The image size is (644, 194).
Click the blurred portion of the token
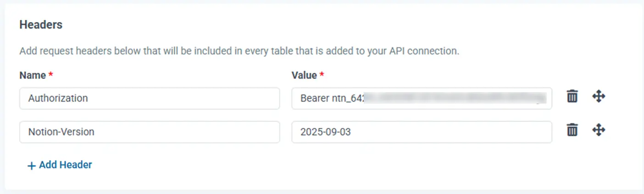(454, 98)
